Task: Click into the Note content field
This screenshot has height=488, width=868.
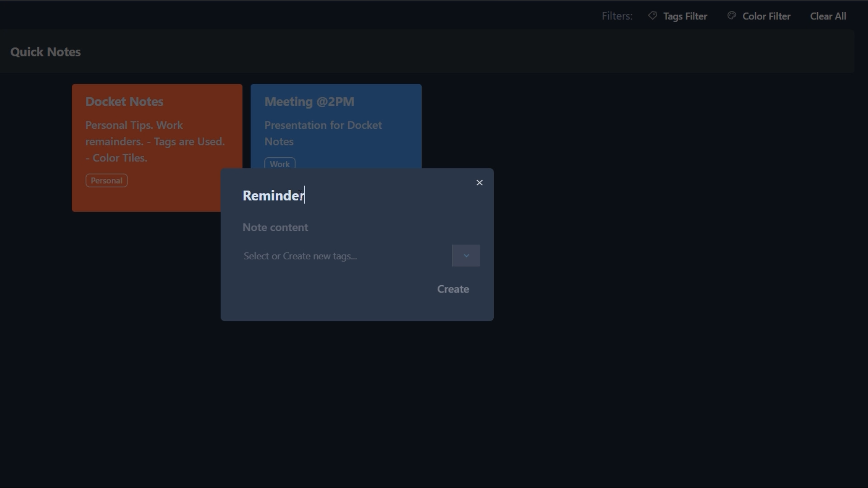Action: coord(275,227)
